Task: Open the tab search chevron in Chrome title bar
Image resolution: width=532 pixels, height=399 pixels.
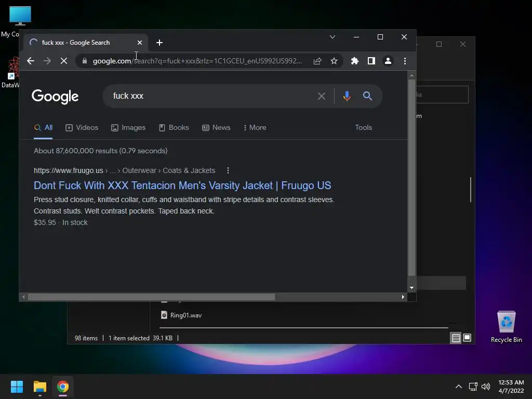Action: (x=332, y=37)
